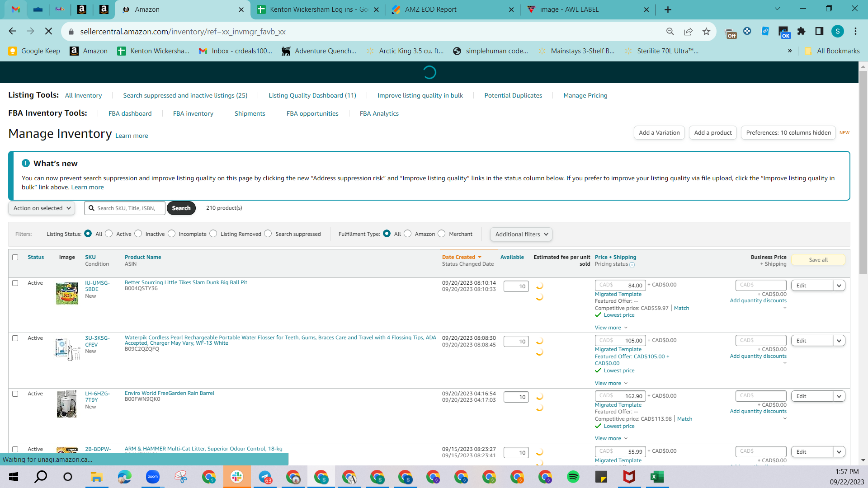The width and height of the screenshot is (868, 488).
Task: Open the browser zoom magnifier icon
Action: [x=670, y=31]
